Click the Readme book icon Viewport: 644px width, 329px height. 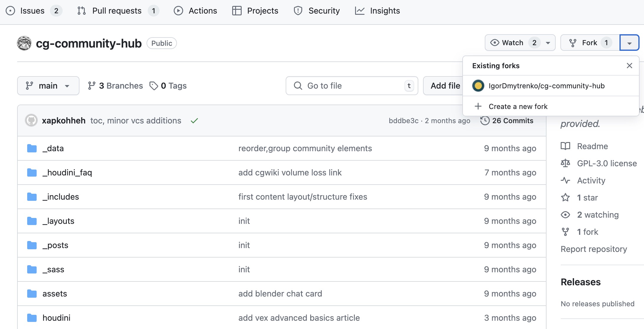pos(565,146)
